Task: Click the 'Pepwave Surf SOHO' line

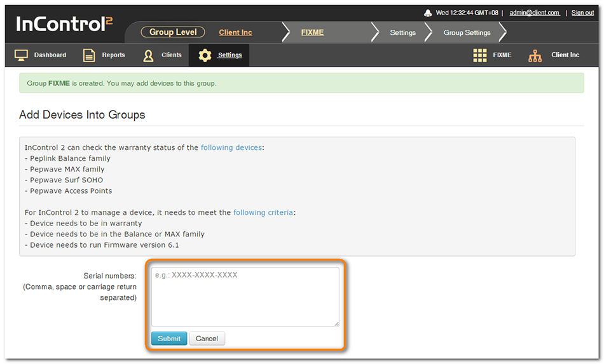Action: [x=64, y=180]
